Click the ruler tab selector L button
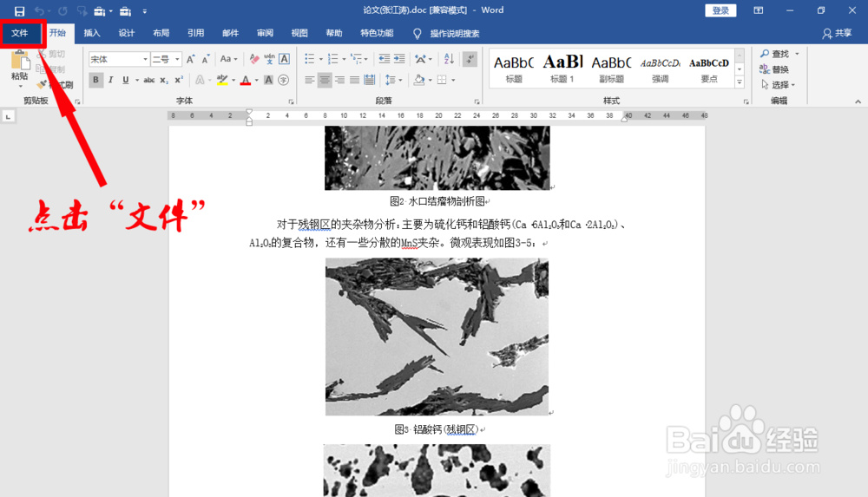The image size is (868, 497). [9, 117]
